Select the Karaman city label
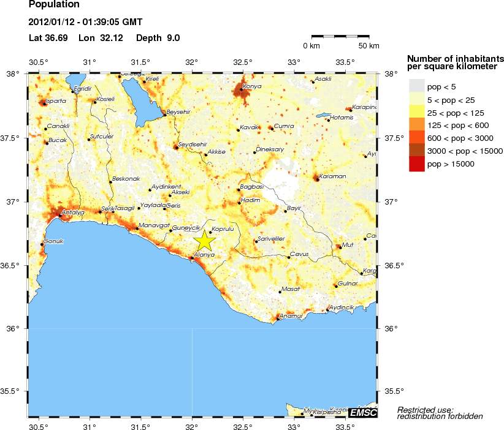504x430 pixels. (x=333, y=176)
